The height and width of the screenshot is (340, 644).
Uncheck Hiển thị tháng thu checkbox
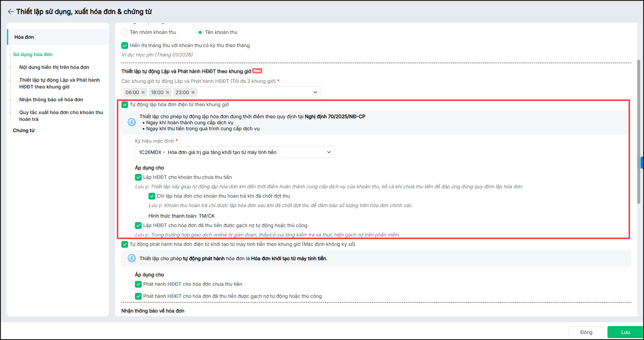click(x=125, y=46)
